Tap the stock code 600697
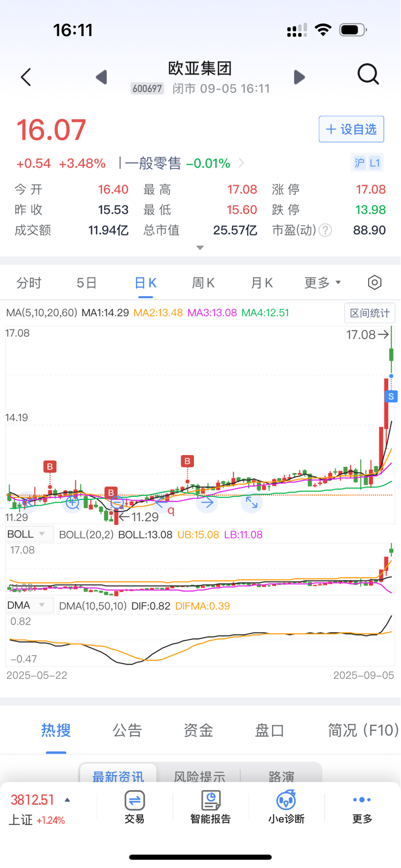Image resolution: width=401 pixels, height=868 pixels. (147, 89)
